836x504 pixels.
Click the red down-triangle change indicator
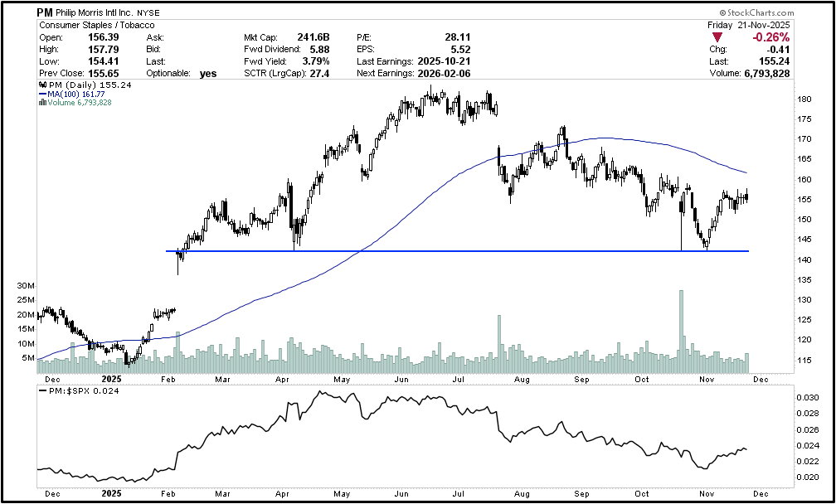717,37
